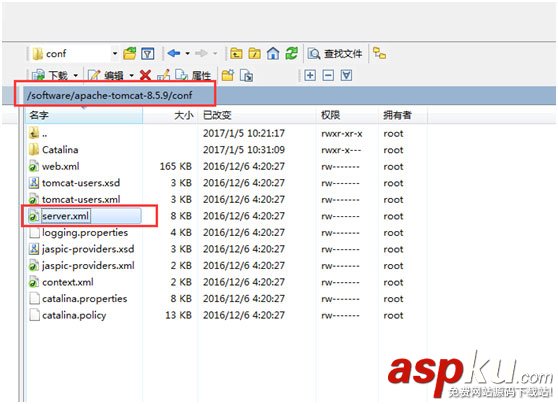This screenshot has width=558, height=404.
Task: Select the jaspic-providers.xsd file
Action: tap(88, 249)
